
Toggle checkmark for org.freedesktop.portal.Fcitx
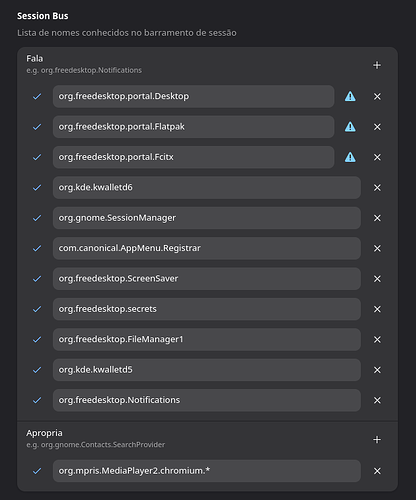pos(37,157)
